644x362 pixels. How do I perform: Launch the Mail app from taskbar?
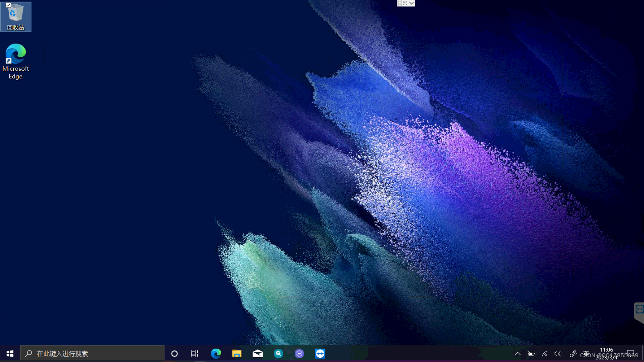257,353
